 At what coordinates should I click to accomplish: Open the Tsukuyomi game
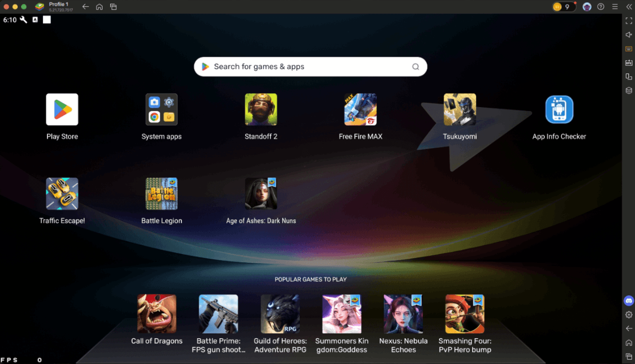tap(460, 109)
